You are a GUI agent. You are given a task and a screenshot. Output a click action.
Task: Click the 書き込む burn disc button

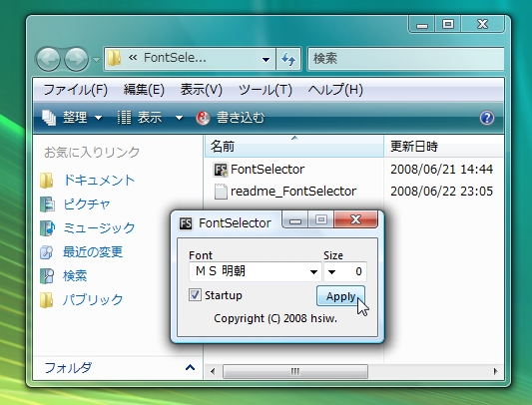coord(231,118)
